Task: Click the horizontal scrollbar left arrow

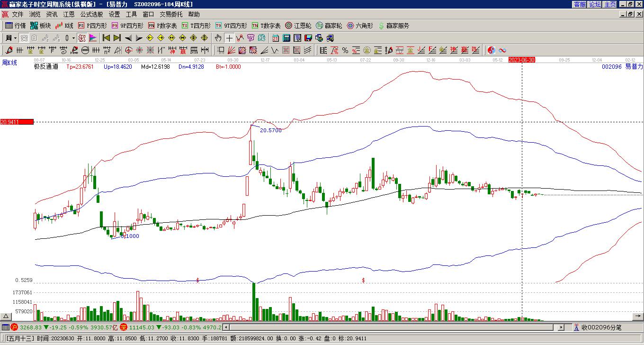Action: coord(226,327)
